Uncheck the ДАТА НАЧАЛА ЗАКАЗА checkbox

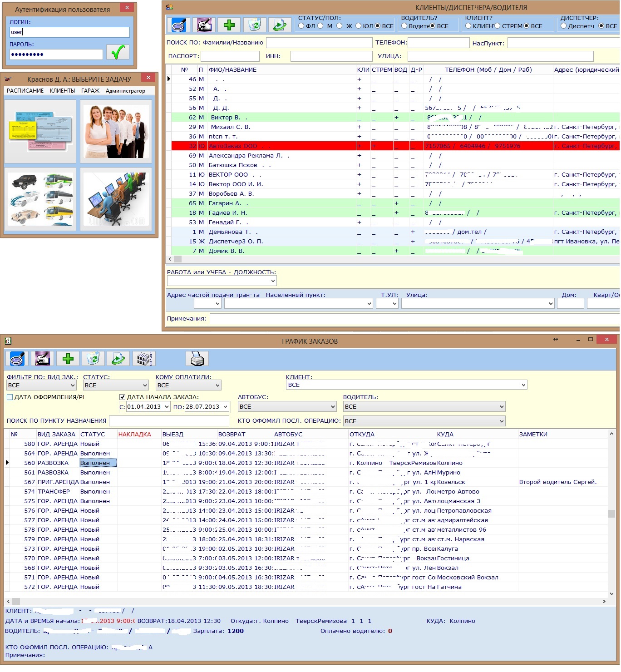click(122, 397)
